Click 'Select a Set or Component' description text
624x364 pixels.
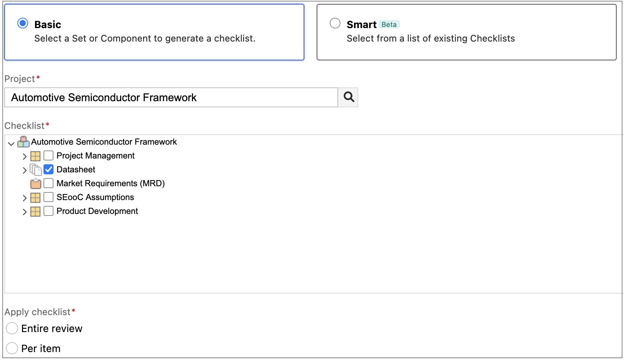(x=145, y=38)
